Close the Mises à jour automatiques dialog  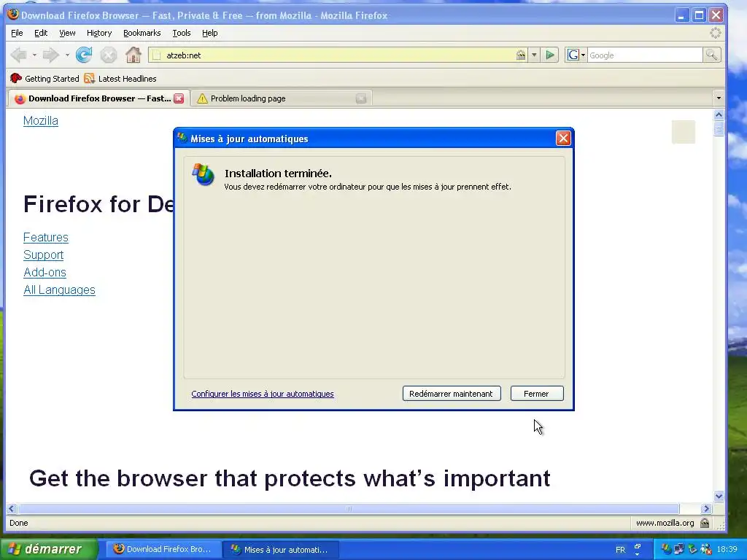pyautogui.click(x=563, y=139)
